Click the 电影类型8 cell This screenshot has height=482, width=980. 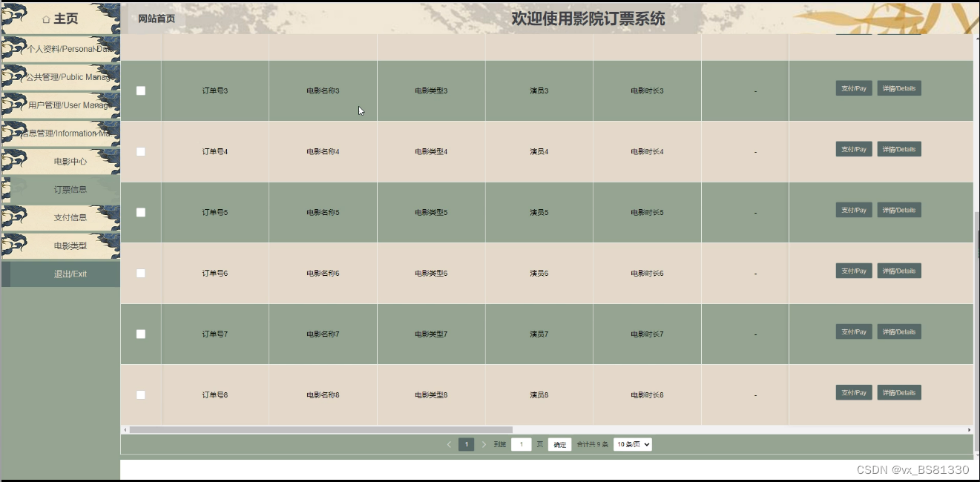tap(431, 394)
